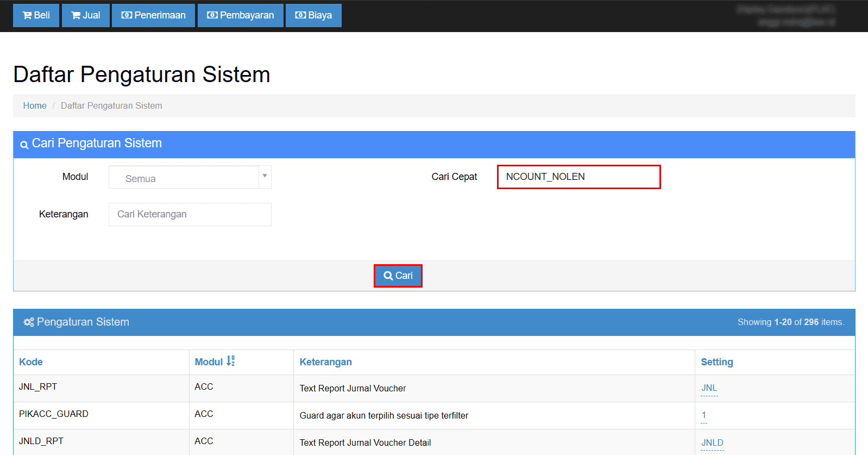Sort table by Setting column

(x=716, y=362)
